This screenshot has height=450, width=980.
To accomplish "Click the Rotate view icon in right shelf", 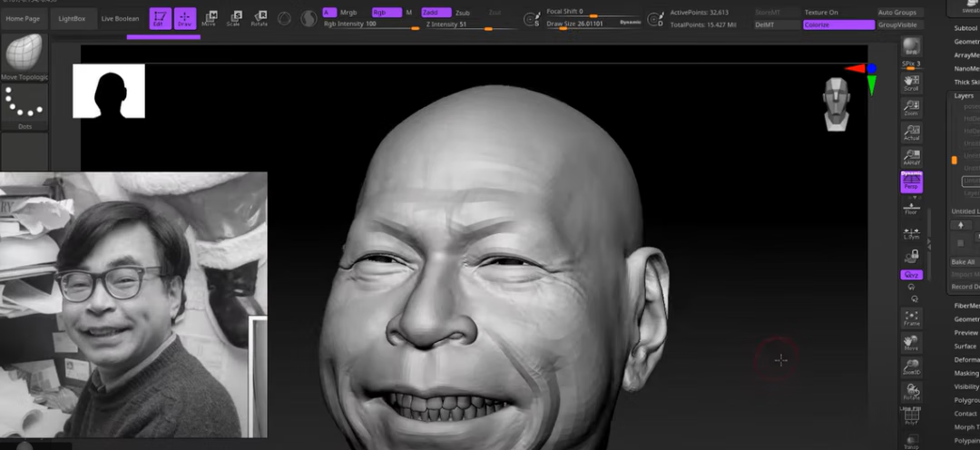I will pyautogui.click(x=911, y=392).
